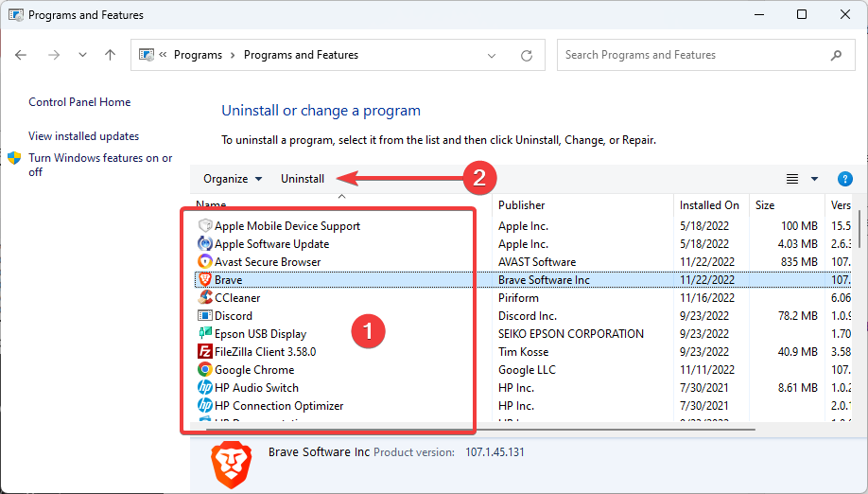Expand the breadcrumb overflow chevrons

pyautogui.click(x=163, y=54)
